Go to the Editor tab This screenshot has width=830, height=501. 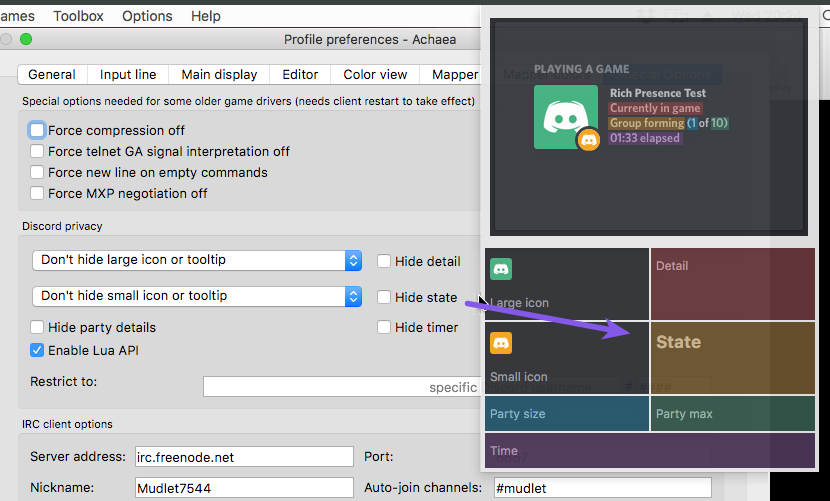coord(300,75)
